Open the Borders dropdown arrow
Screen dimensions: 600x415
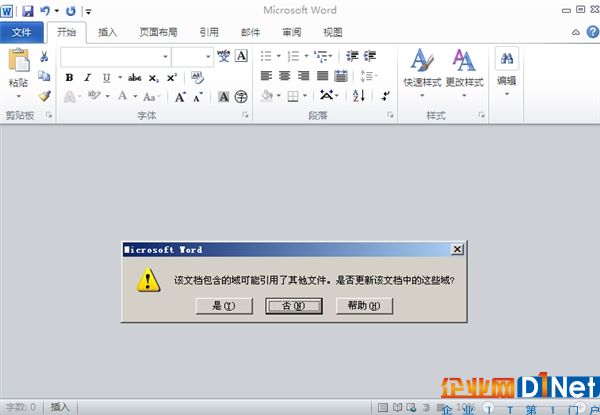coord(305,96)
